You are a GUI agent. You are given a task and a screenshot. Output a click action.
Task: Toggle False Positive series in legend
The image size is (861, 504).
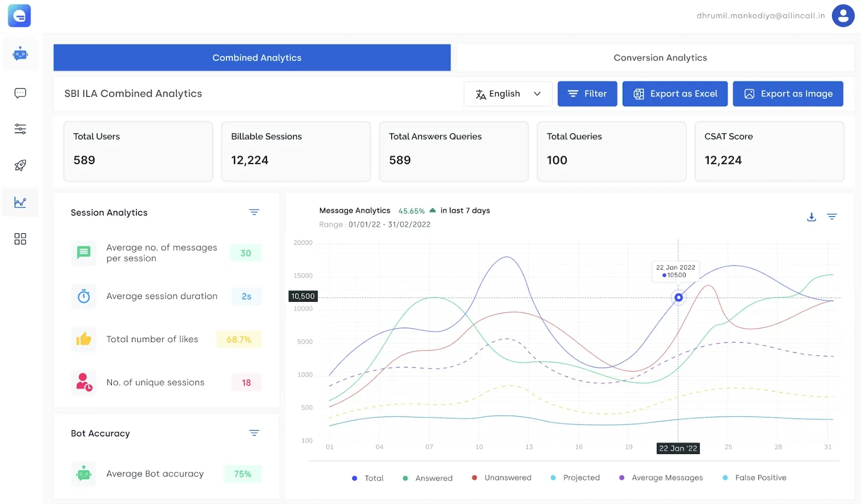coord(754,478)
